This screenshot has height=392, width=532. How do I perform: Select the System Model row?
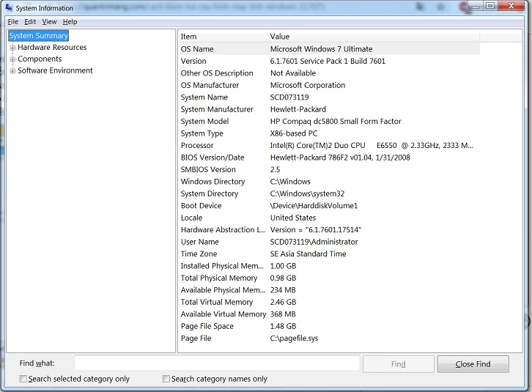[329, 121]
